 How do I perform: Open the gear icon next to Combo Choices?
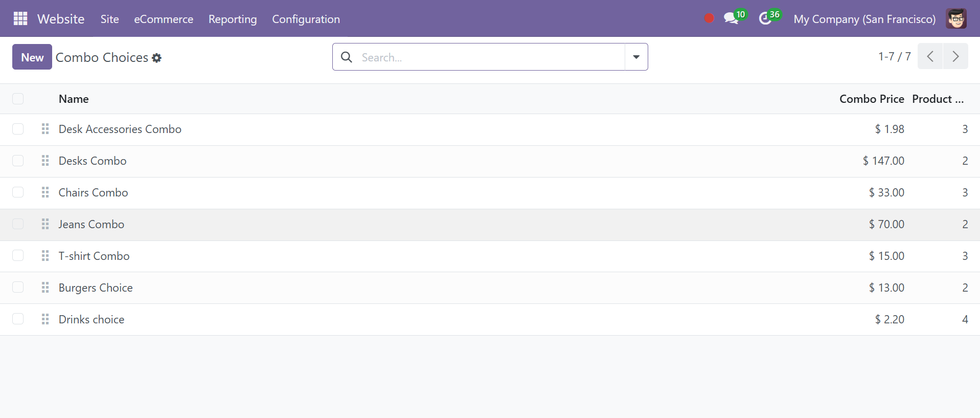click(157, 58)
